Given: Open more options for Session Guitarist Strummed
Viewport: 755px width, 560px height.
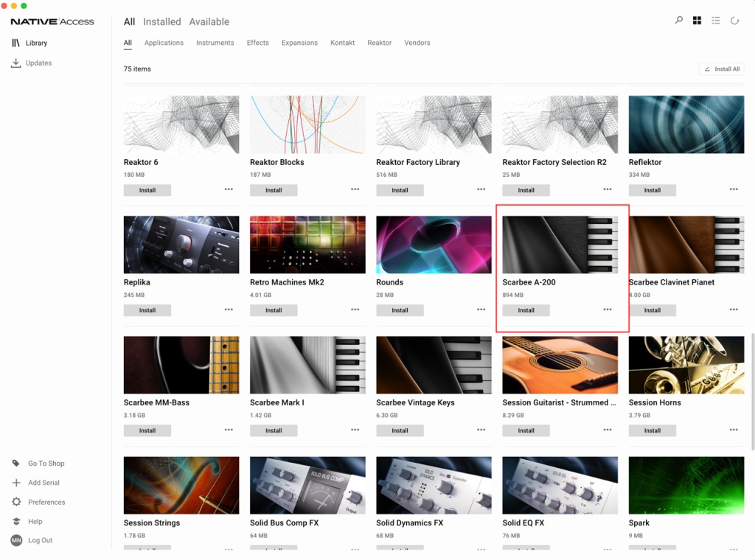Looking at the screenshot, I should 608,430.
